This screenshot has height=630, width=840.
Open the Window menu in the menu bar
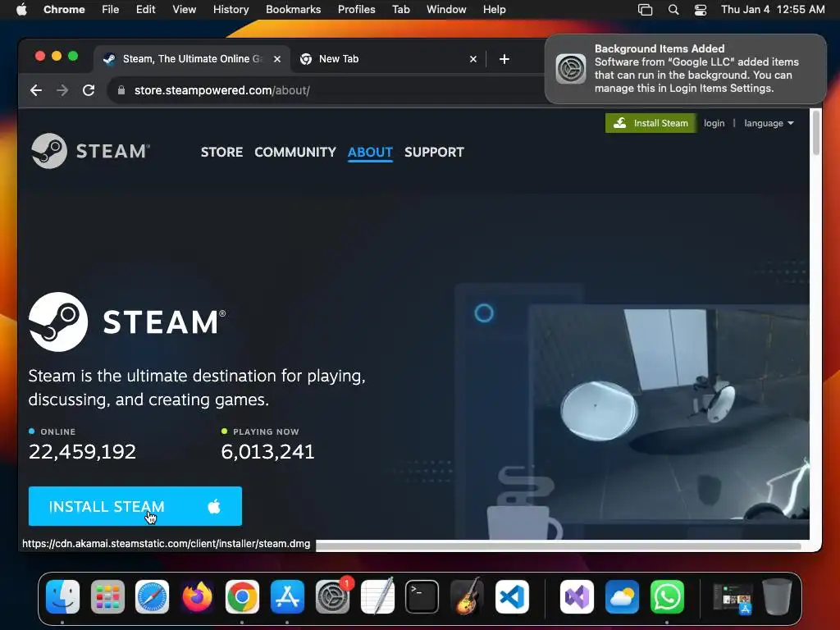(x=446, y=10)
